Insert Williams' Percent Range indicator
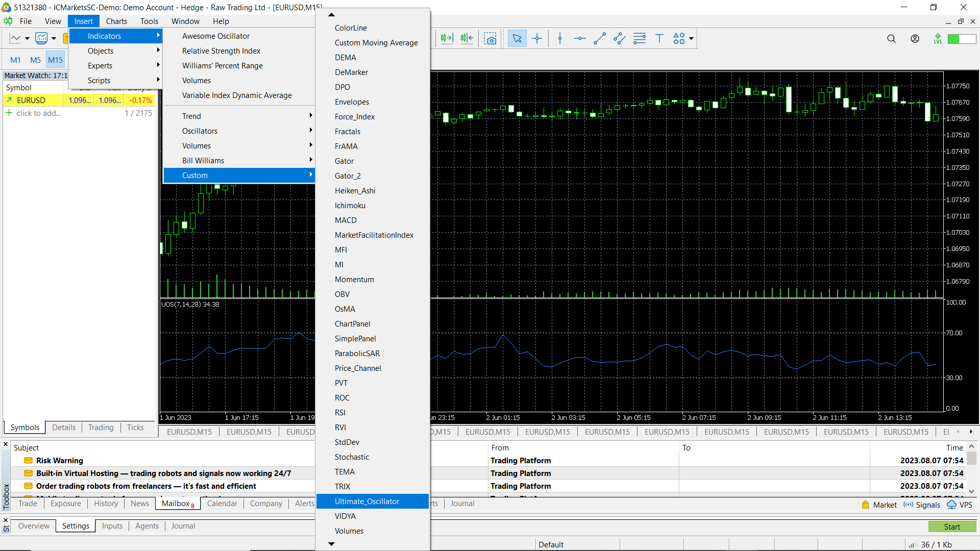The width and height of the screenshot is (980, 551). pos(239,66)
